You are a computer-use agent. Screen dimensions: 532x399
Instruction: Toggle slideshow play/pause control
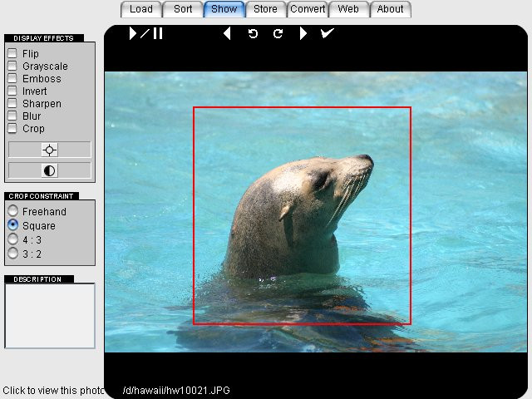pos(146,33)
